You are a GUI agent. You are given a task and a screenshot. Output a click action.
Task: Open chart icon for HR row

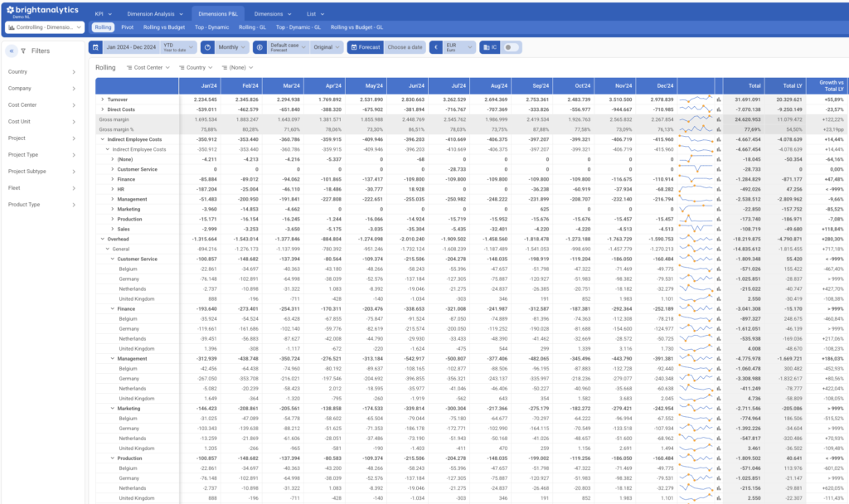tap(719, 190)
